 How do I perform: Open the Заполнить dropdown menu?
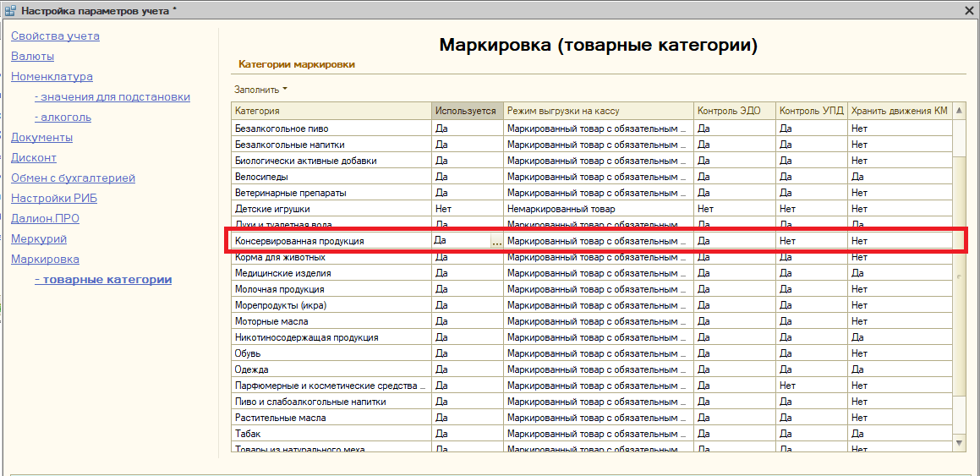pyautogui.click(x=260, y=90)
